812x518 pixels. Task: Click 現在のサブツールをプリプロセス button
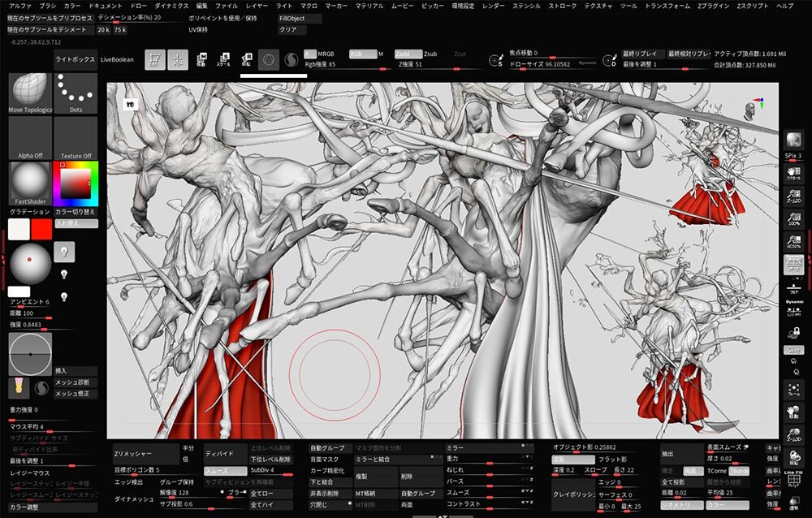coord(50,18)
